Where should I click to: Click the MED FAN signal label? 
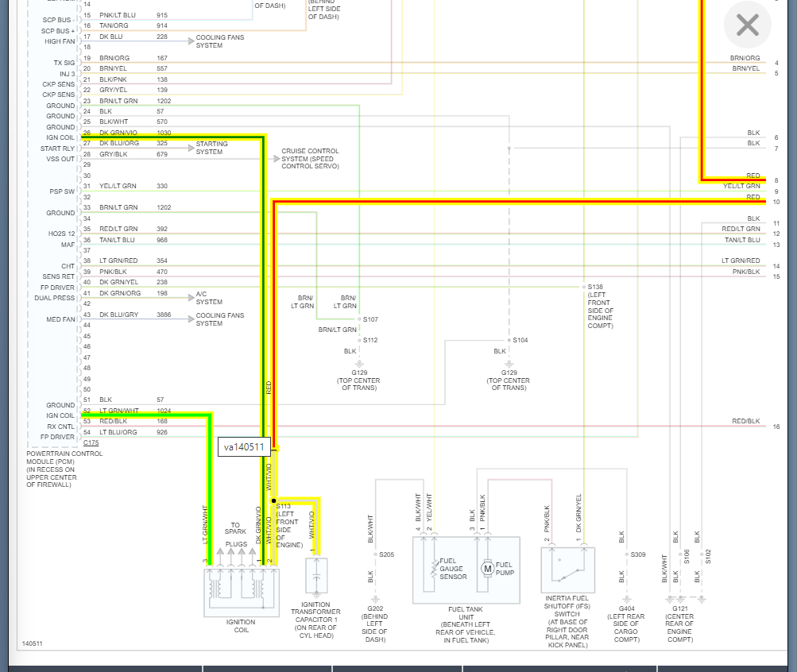tap(60, 319)
